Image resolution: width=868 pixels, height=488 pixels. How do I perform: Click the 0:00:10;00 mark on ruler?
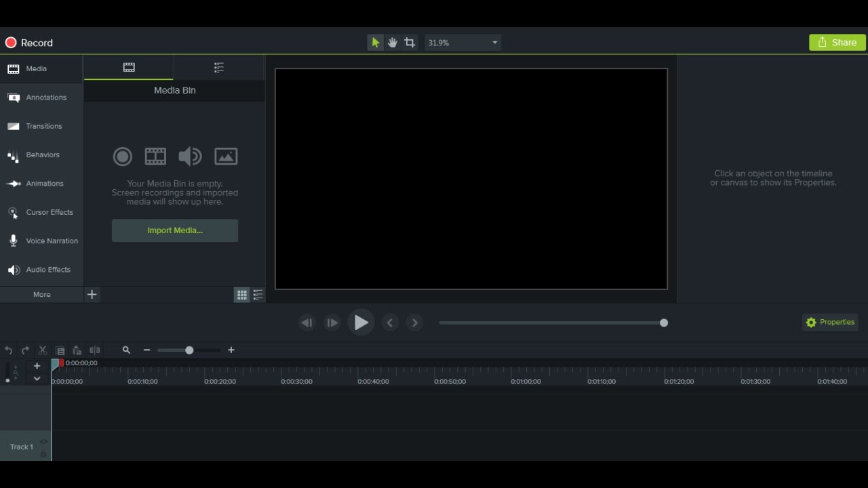click(142, 382)
